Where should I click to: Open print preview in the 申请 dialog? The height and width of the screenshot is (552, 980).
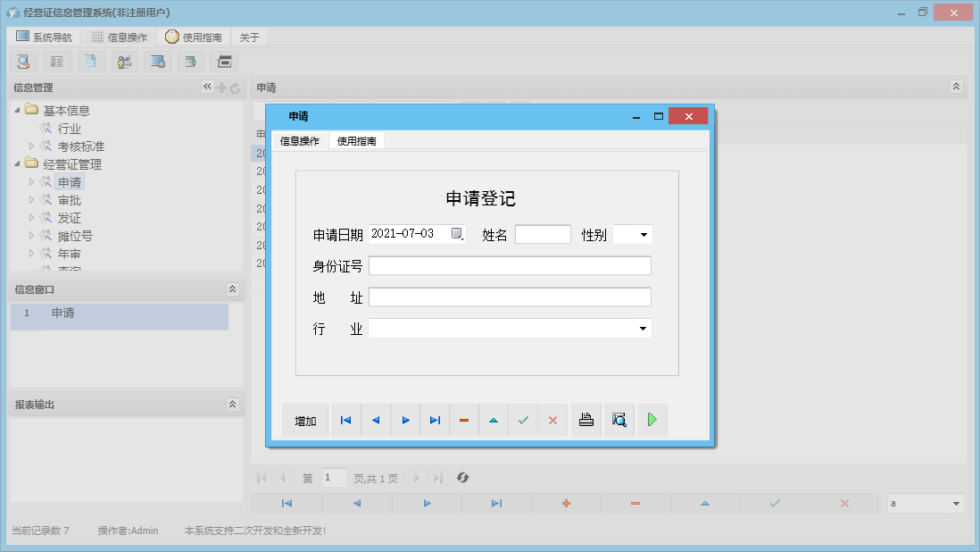coord(619,420)
